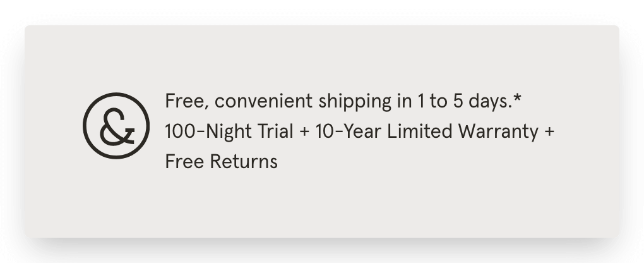Click the "Free Returns" text
This screenshot has width=644, height=263.
coord(222,161)
